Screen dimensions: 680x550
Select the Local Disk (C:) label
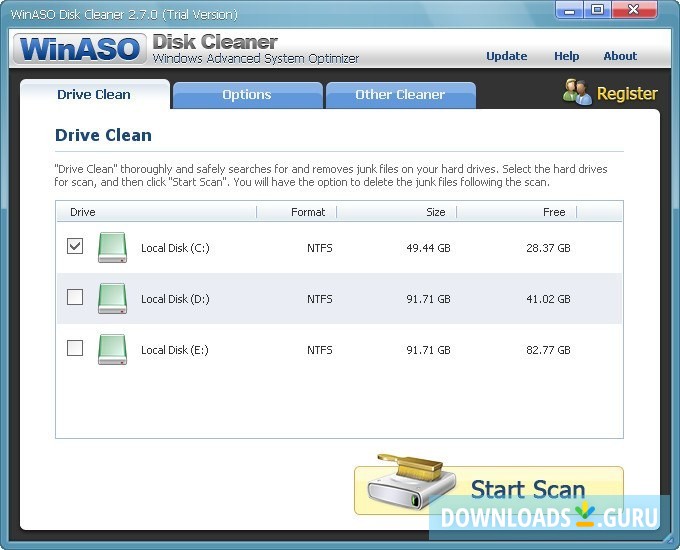coord(175,248)
